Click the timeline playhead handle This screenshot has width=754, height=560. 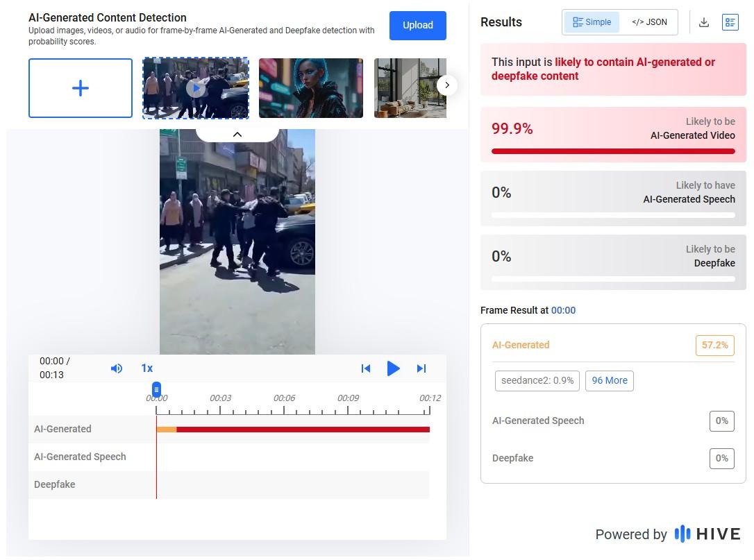click(157, 390)
